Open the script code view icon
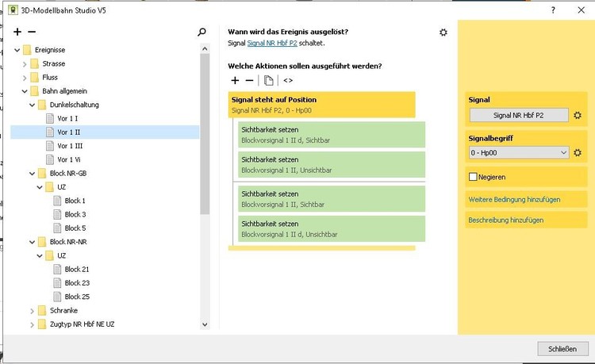 tap(288, 80)
